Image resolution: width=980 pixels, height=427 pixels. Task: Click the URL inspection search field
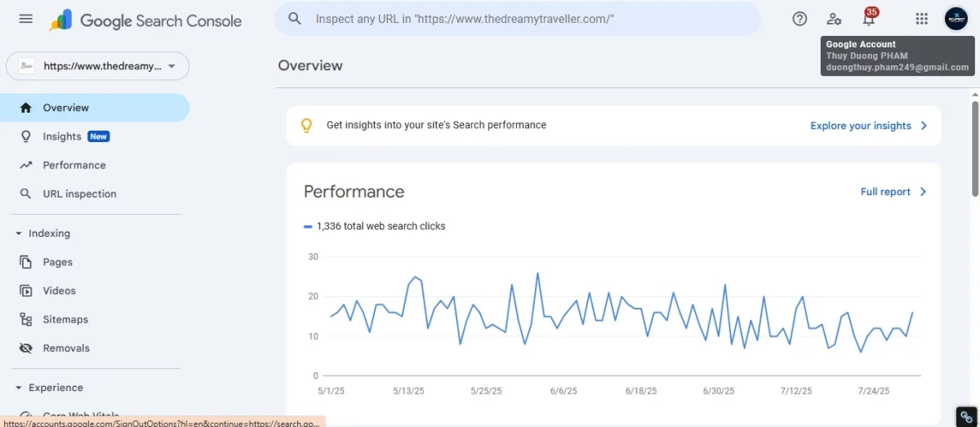(517, 19)
